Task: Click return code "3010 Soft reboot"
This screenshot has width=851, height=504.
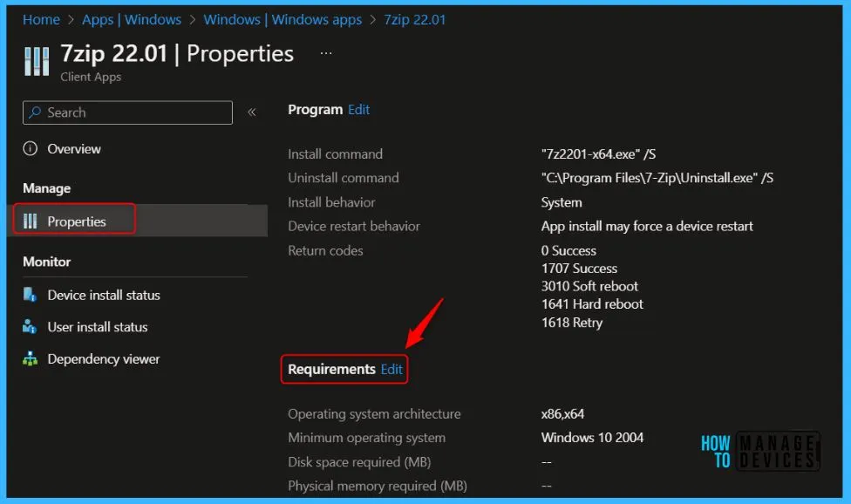Action: click(589, 287)
